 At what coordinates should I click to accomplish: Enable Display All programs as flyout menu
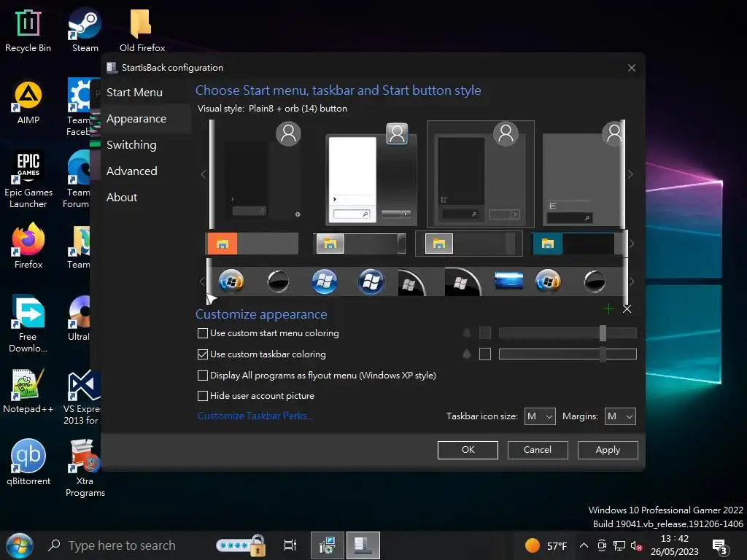pos(203,376)
